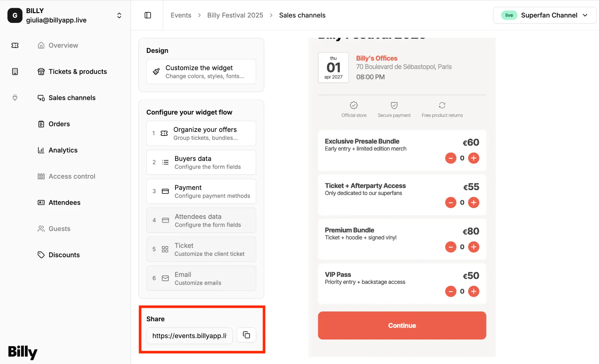The width and height of the screenshot is (599, 364).
Task: Click the share URL field
Action: point(190,336)
